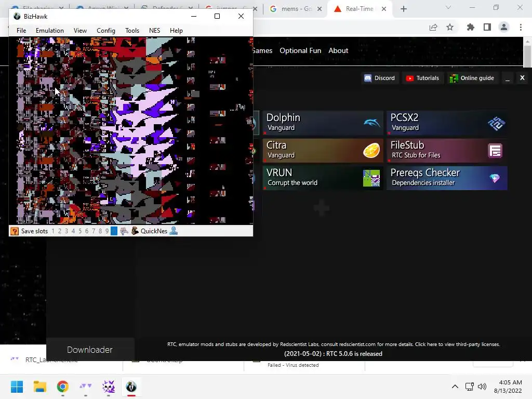Viewport: 532px width, 399px height.
Task: Select highlighted save slot 0 in BizHawk
Action: pos(114,231)
